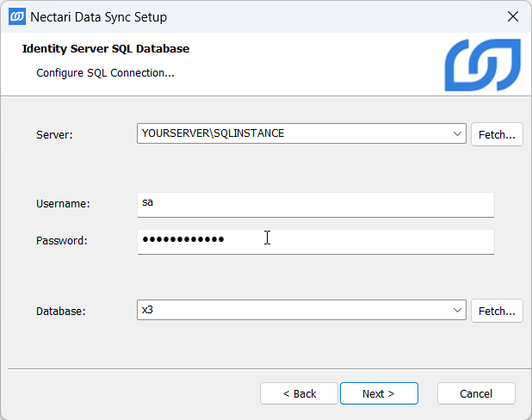Click the "Password:" label
This screenshot has height=420, width=532.
click(x=62, y=241)
